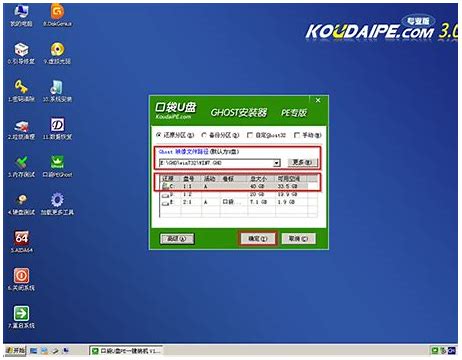
Task: Click the 可用空间 column header
Action: (x=291, y=179)
